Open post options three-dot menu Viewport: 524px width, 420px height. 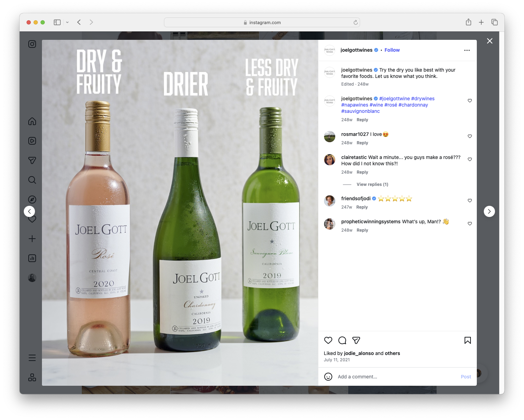(467, 50)
